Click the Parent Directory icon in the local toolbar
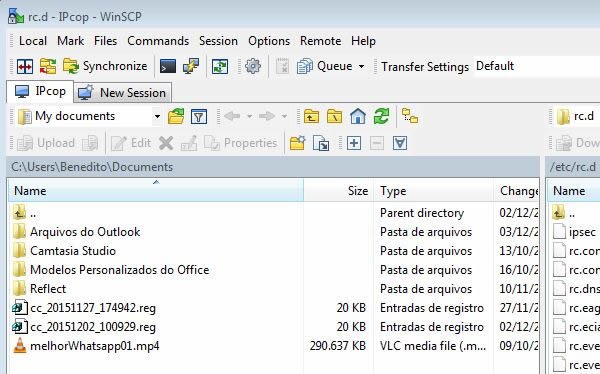 [x=311, y=116]
